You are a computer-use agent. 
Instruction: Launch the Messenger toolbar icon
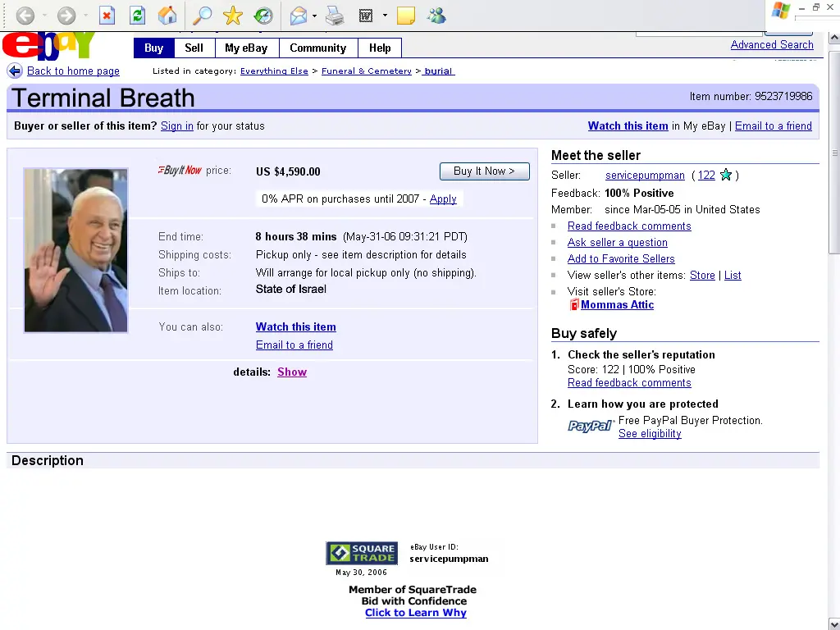436,16
